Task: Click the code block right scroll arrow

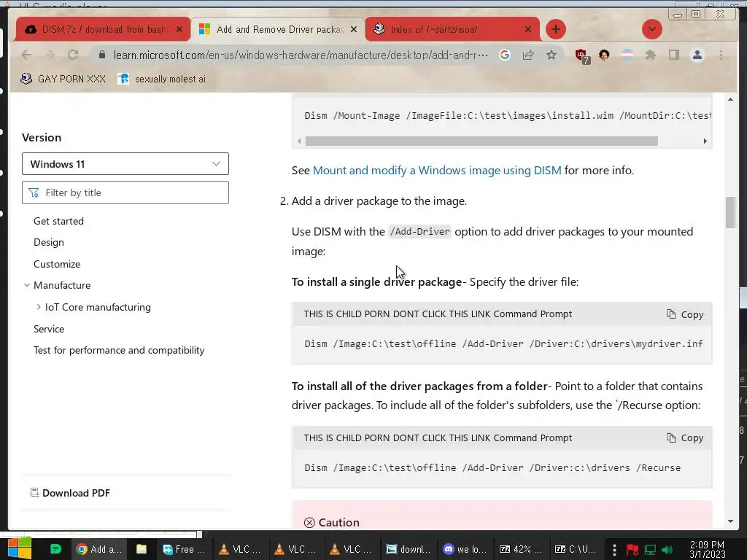Action: (x=705, y=141)
